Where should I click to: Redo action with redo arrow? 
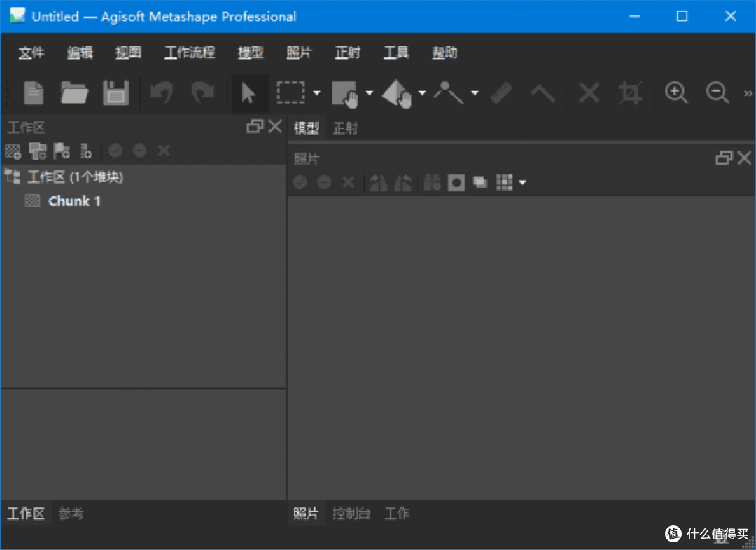pyautogui.click(x=203, y=92)
